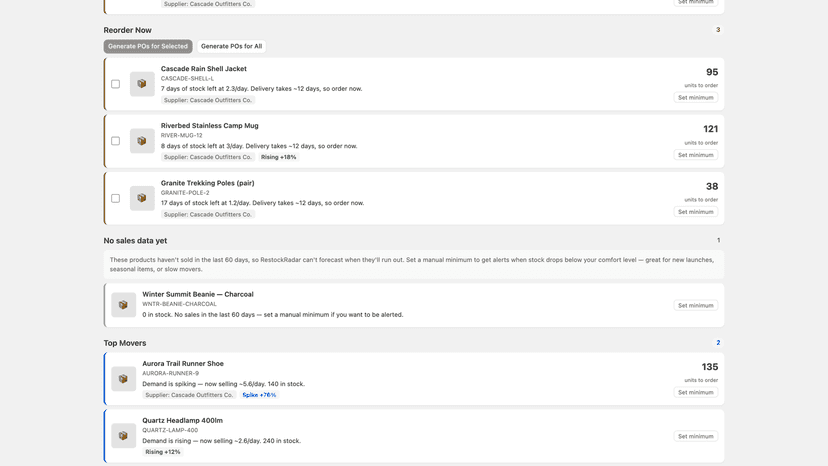Set minimum for Cascade Rain Shell Jacket
Viewport: 828px width, 466px height.
(695, 98)
